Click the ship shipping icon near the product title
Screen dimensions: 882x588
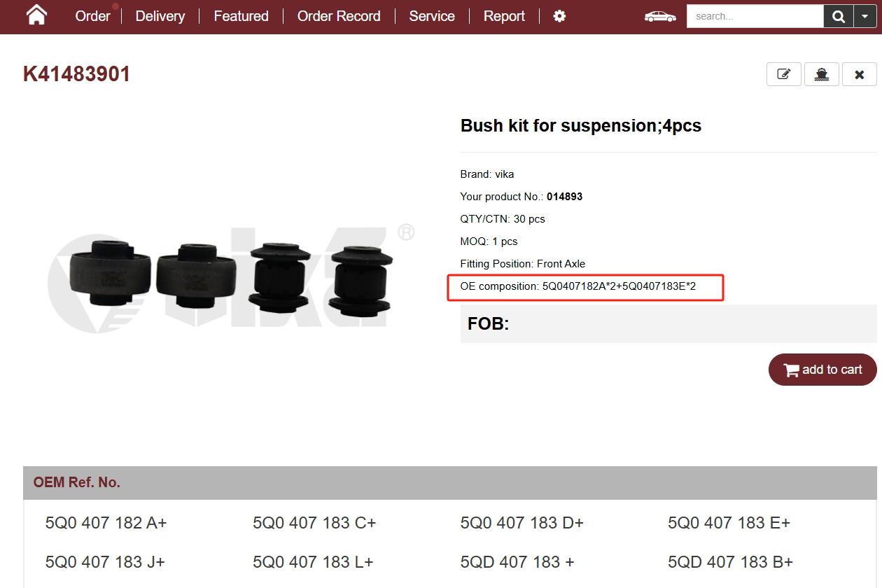click(821, 73)
